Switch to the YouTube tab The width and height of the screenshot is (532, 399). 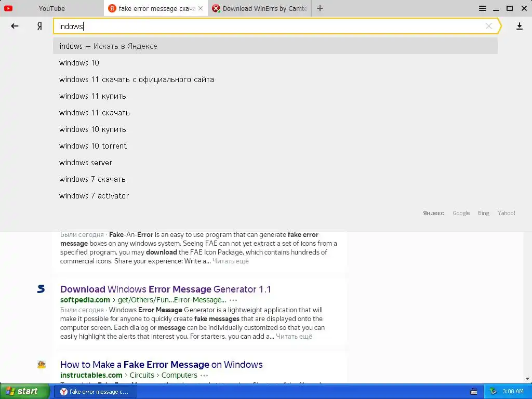point(51,8)
